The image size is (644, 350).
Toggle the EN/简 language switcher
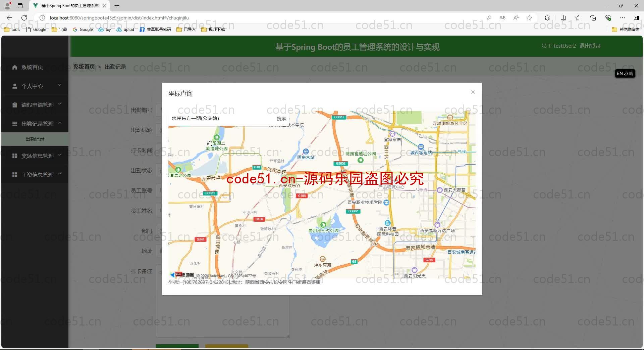click(625, 73)
